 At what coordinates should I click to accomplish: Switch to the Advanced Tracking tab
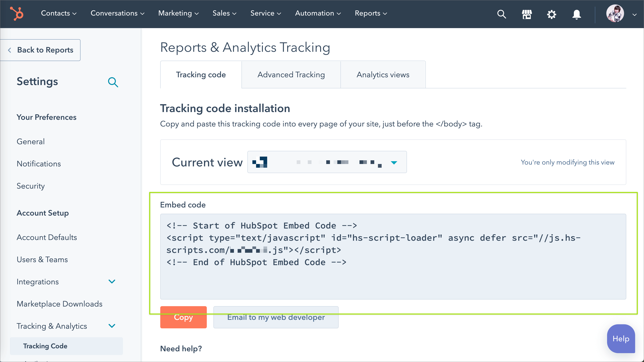pos(291,75)
